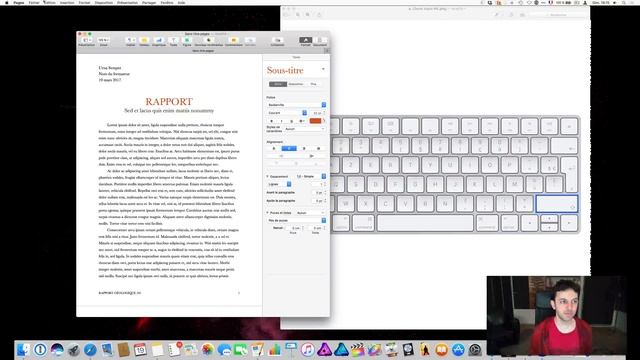Image resolution: width=640 pixels, height=360 pixels.
Task: Open advanced font options gear menu
Action: coord(302,121)
